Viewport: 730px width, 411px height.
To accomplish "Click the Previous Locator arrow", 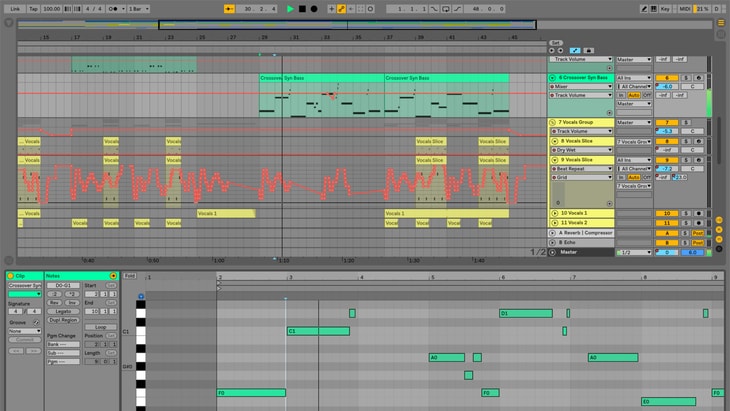I will (552, 50).
